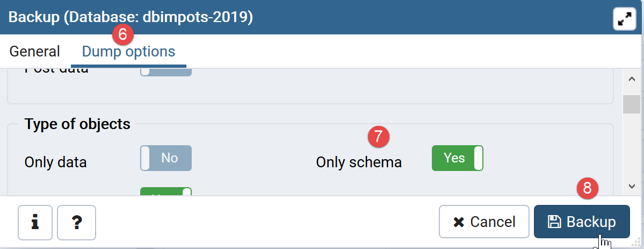Screen dimensions: 644x249
Task: Click the 'Type of objects' heading
Action: click(77, 124)
